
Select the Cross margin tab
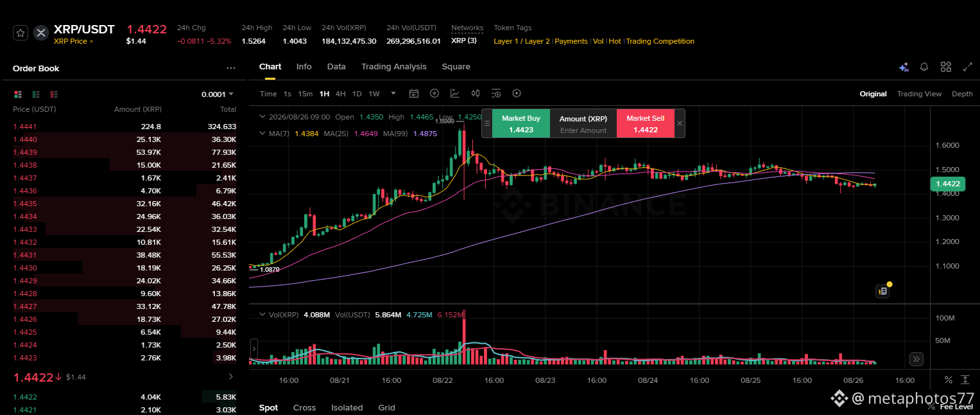point(305,408)
